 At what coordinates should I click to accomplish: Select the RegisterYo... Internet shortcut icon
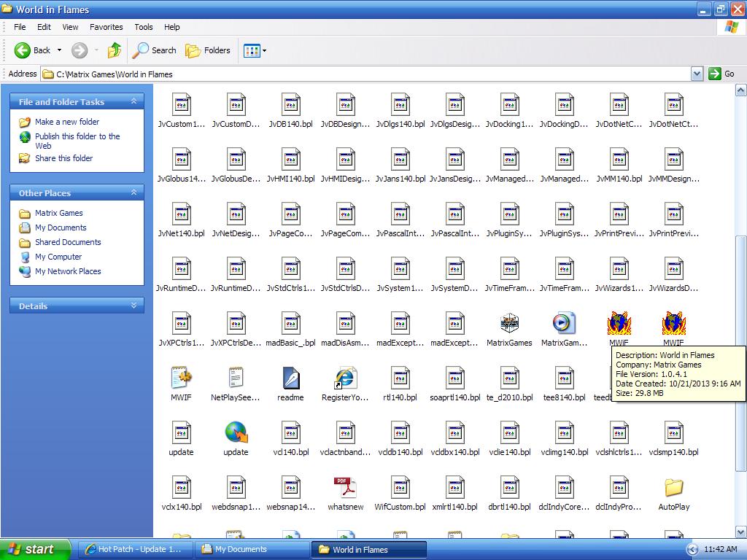click(x=345, y=378)
